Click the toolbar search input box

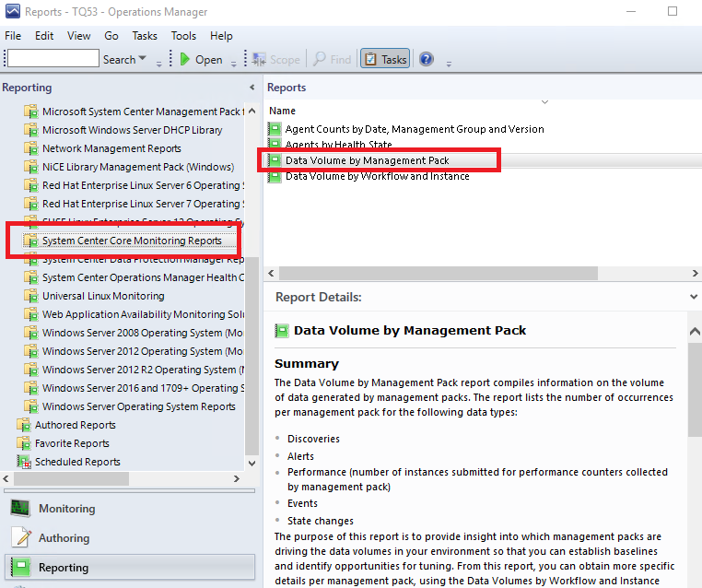pos(53,59)
